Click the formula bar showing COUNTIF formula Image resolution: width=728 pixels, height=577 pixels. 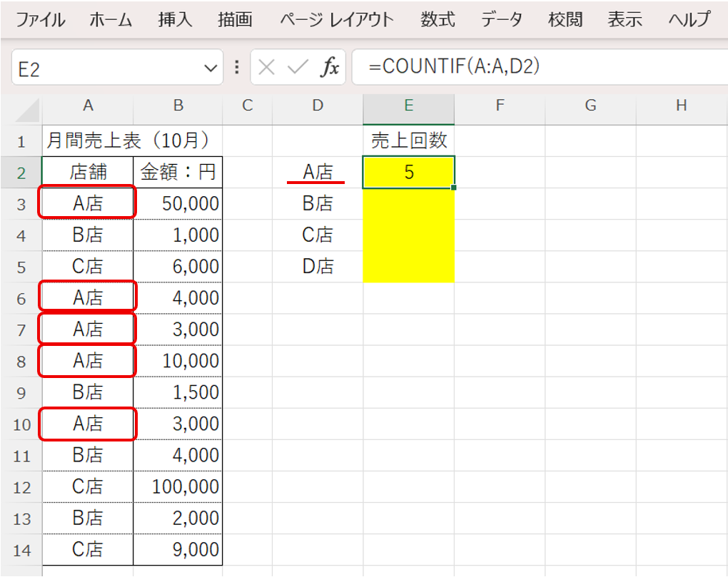pos(535,68)
